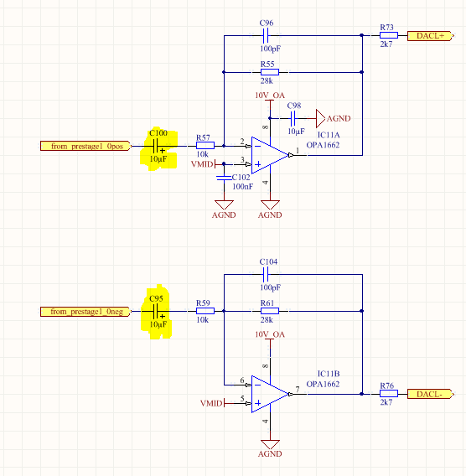466x476 pixels.
Task: Click the 28k value of R61
Action: [267, 319]
